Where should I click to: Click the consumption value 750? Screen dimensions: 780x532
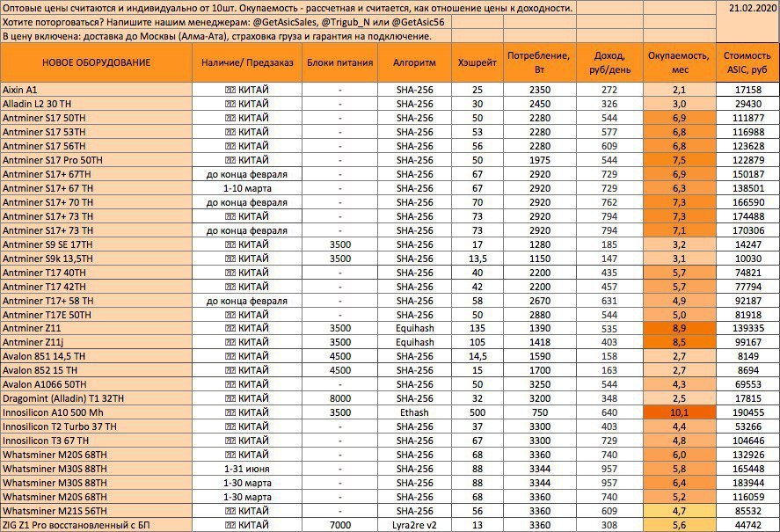pyautogui.click(x=539, y=412)
